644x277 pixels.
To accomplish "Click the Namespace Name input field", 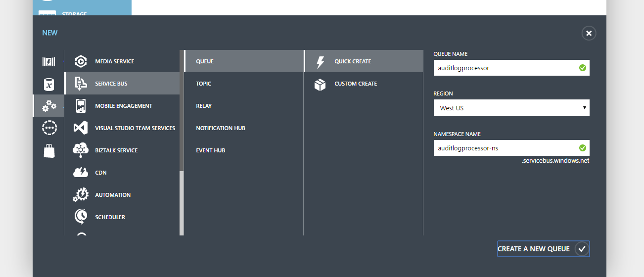I will click(x=511, y=148).
